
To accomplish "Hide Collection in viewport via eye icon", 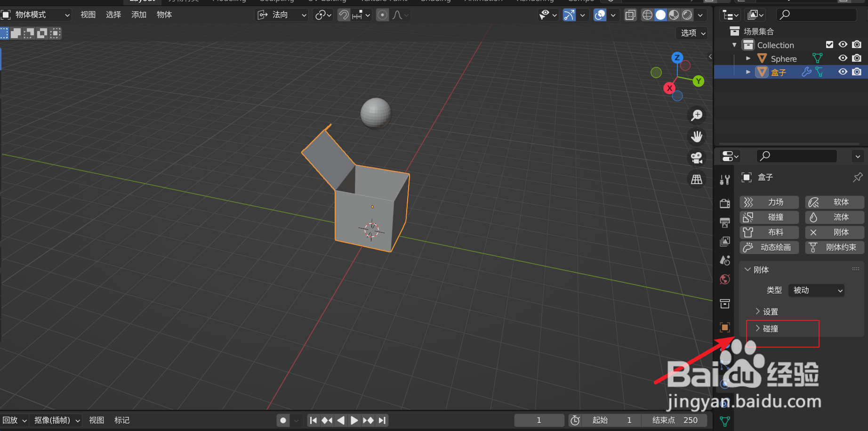I will pos(843,45).
